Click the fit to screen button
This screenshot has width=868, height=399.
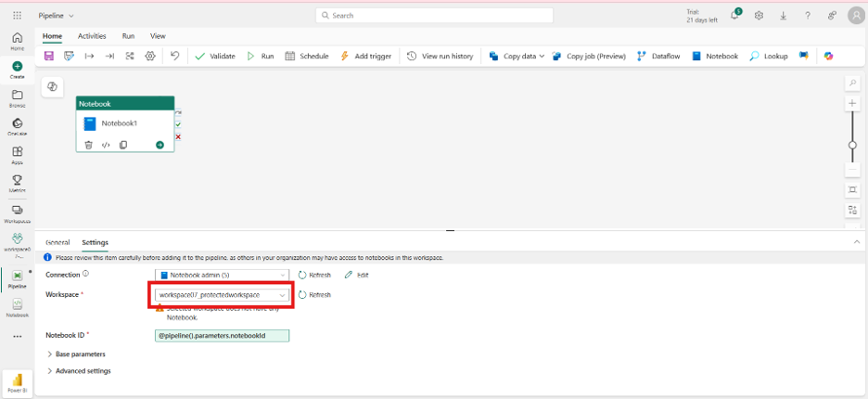[x=852, y=190]
